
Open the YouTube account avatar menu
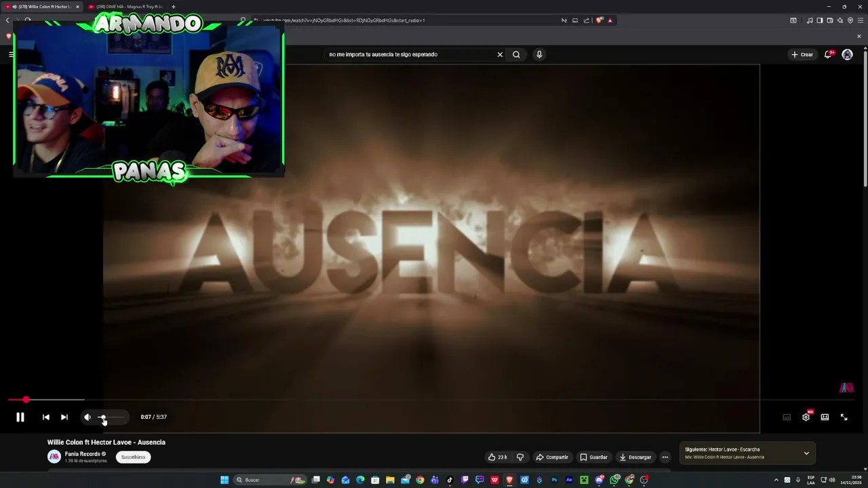[x=847, y=54]
